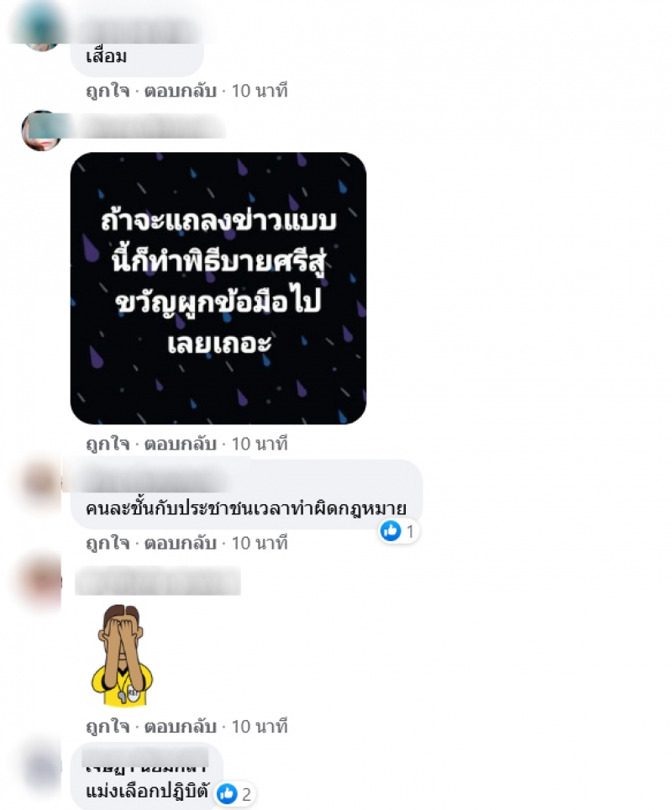Like the คนละชั้นกับประชาชน comment with ถูกใจ

click(x=108, y=543)
